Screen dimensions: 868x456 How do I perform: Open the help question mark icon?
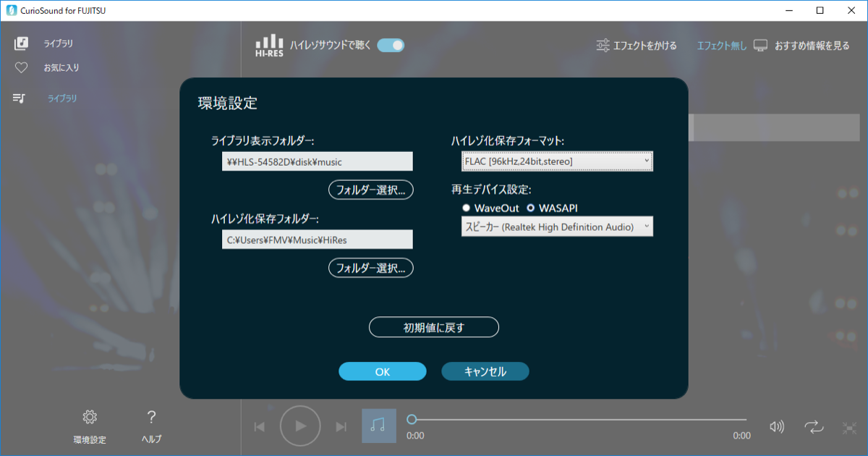point(151,417)
